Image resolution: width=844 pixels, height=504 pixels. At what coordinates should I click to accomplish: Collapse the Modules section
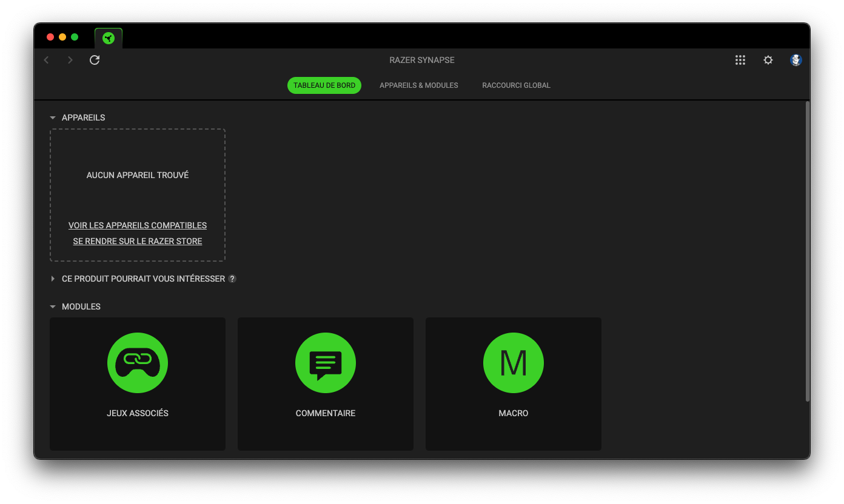coord(53,307)
